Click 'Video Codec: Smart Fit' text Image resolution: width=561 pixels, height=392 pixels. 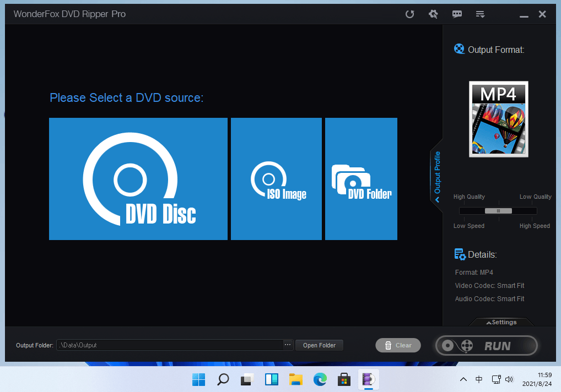[489, 286]
